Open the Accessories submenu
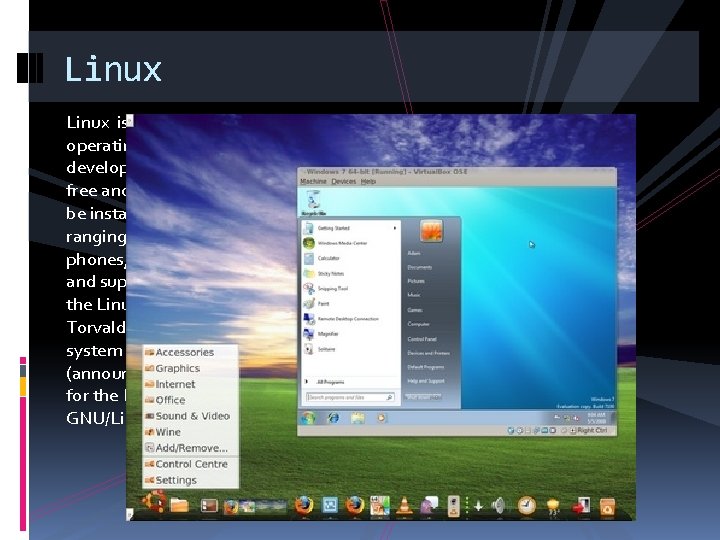The height and width of the screenshot is (540, 720). [191, 352]
